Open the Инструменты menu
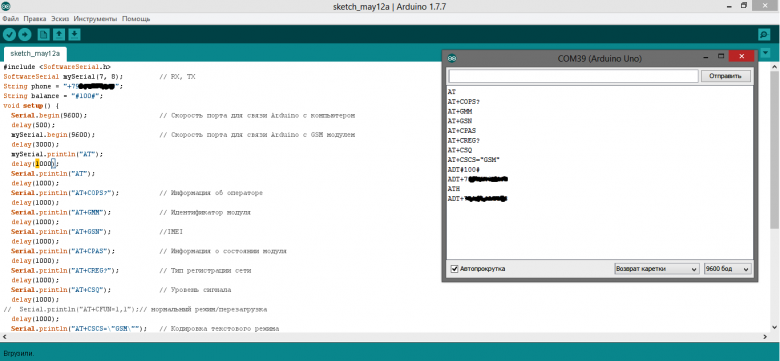780x361 pixels. point(96,19)
